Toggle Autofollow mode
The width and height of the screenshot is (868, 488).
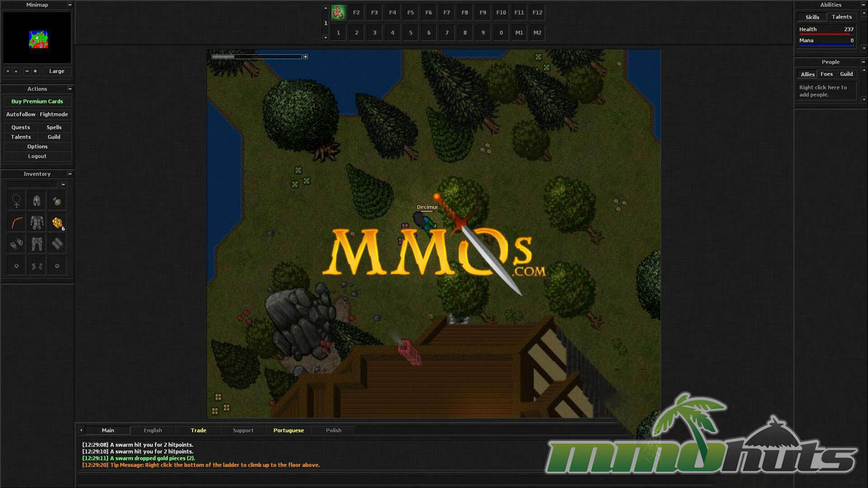[21, 115]
